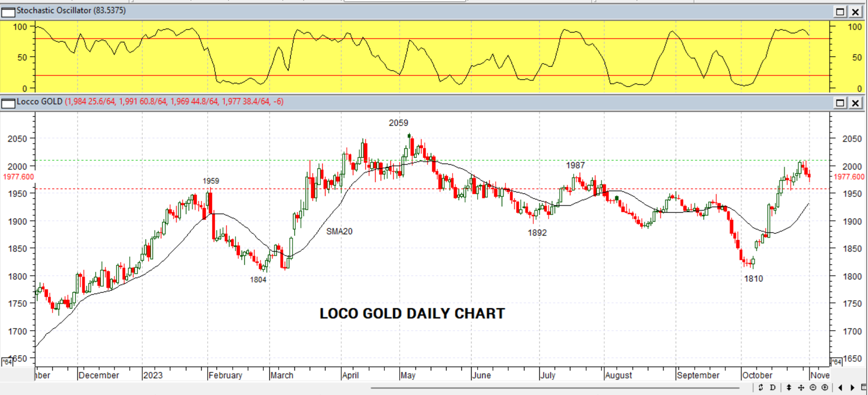Click the LOCO GOLD DAILY CHART caption
868x395 pixels.
412,314
